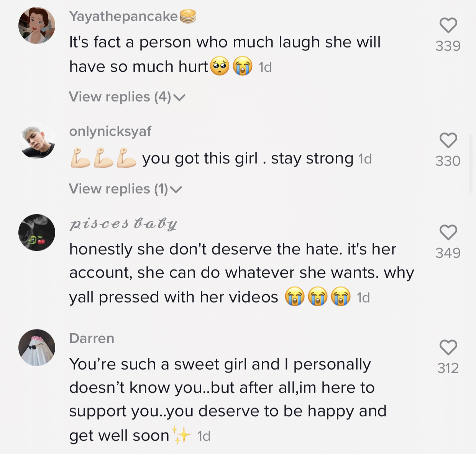Image resolution: width=476 pixels, height=454 pixels.
Task: Open pisces baby's cursive username
Action: tap(123, 224)
